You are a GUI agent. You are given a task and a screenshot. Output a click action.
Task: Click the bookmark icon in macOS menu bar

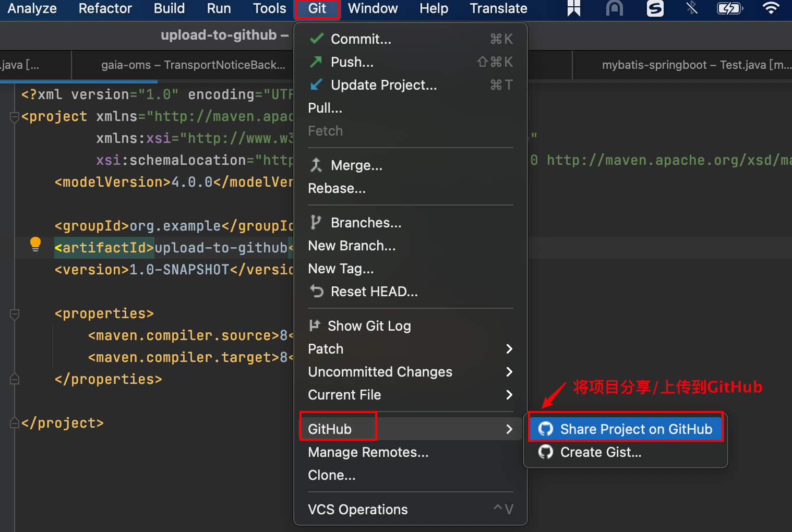pos(574,8)
